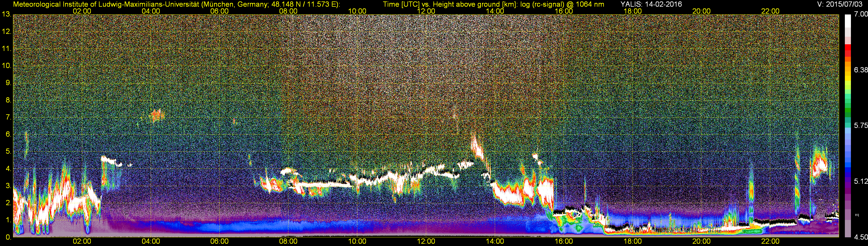The width and height of the screenshot is (868, 246).
Task: Click the 20:00 label on the bottom time axis
Action: coord(701,241)
